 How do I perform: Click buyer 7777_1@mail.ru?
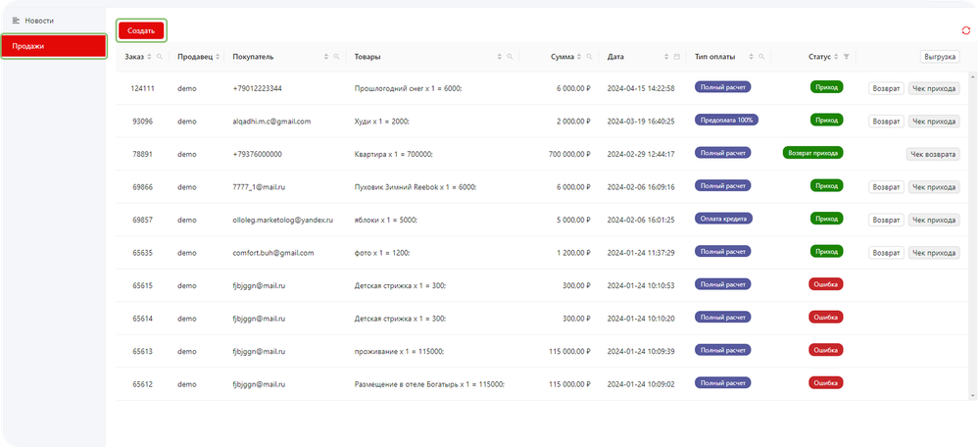tap(259, 187)
